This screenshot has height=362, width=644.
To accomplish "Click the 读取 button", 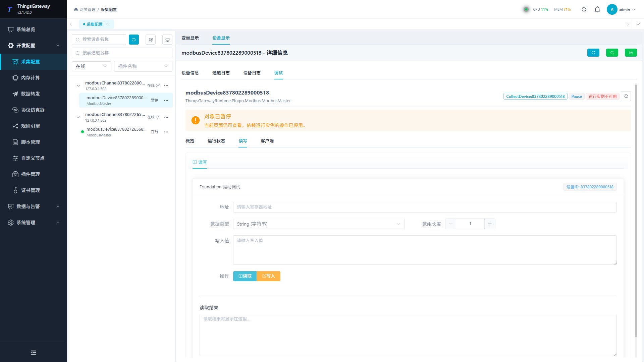I will [245, 276].
